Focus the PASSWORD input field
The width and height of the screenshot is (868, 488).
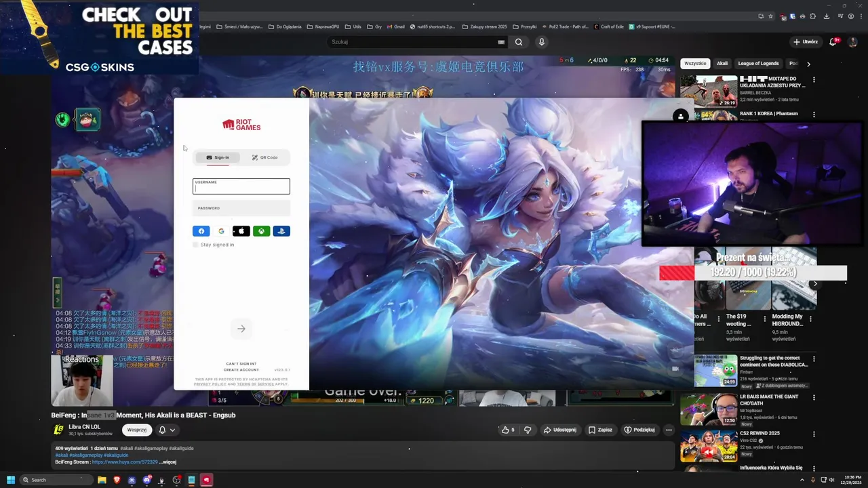point(241,208)
